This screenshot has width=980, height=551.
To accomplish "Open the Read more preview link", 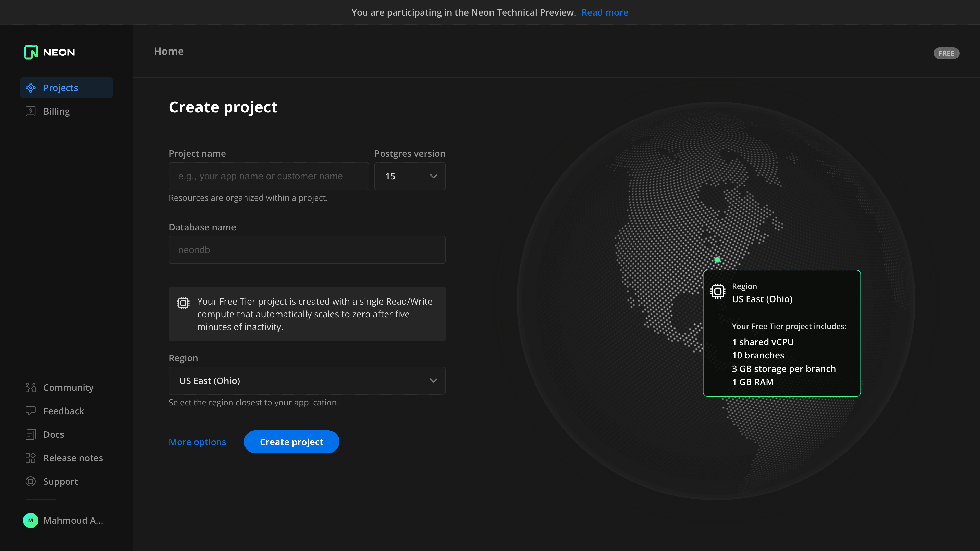I will click(x=605, y=12).
